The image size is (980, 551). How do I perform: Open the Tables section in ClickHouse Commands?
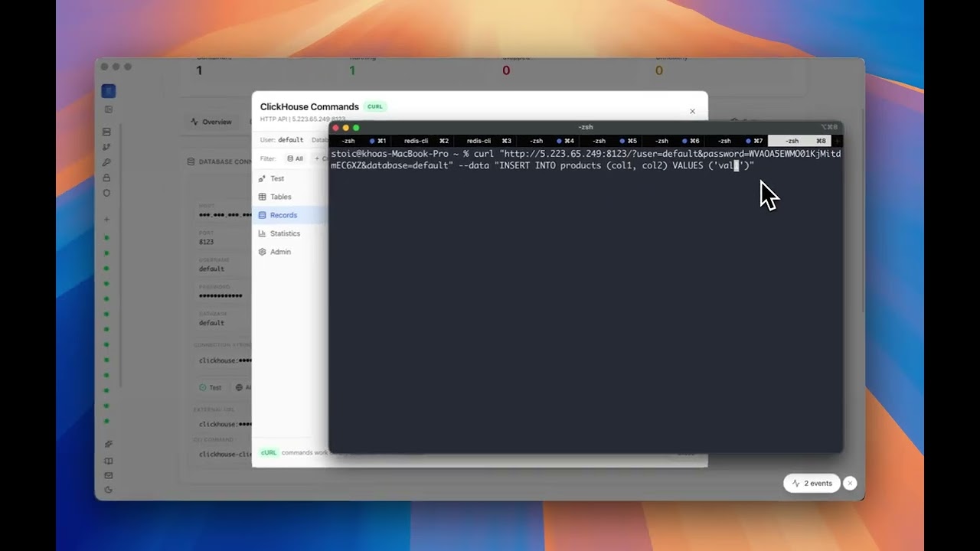tap(291, 197)
